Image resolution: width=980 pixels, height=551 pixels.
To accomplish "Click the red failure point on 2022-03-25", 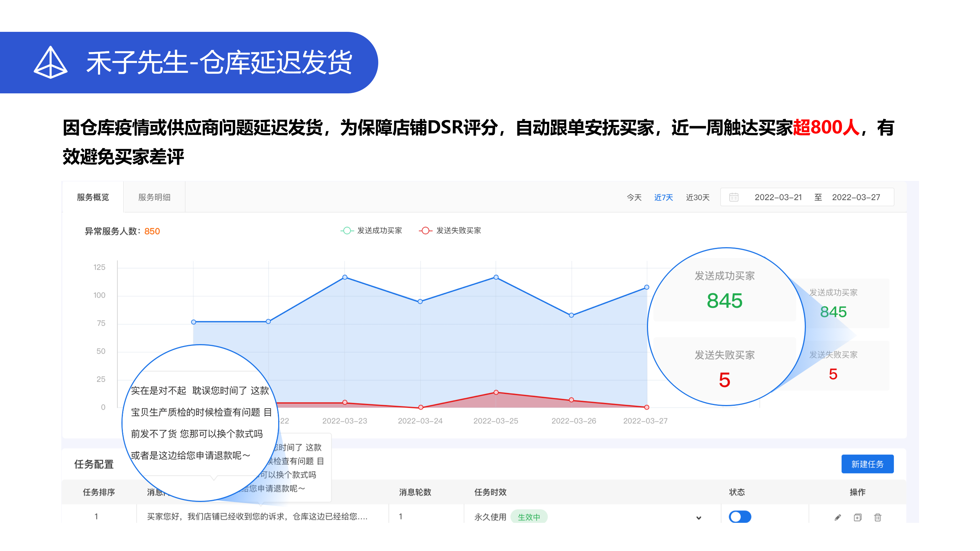I will [496, 392].
